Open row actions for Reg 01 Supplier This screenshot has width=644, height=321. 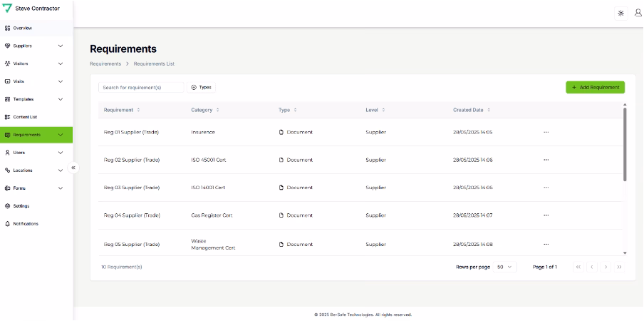[x=546, y=132]
